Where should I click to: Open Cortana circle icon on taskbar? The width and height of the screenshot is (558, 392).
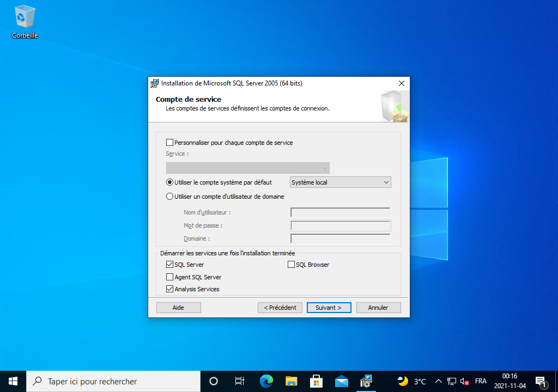(214, 381)
